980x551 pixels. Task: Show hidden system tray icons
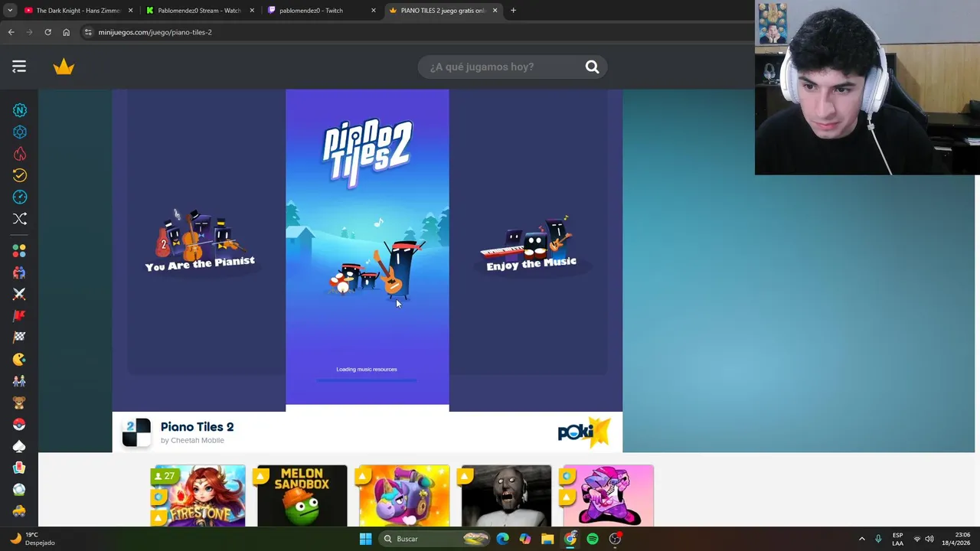861,539
